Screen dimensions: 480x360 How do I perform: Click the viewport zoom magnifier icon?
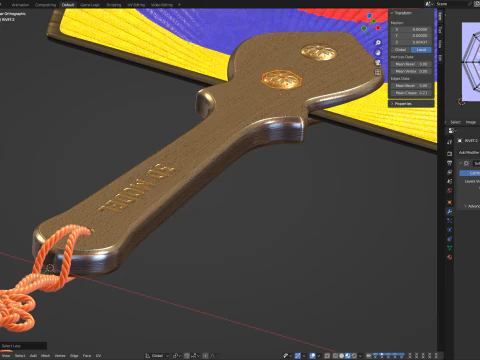[x=378, y=43]
